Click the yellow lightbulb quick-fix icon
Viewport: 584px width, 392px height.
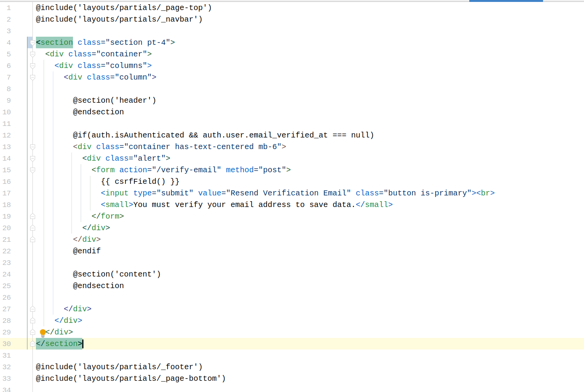43,333
